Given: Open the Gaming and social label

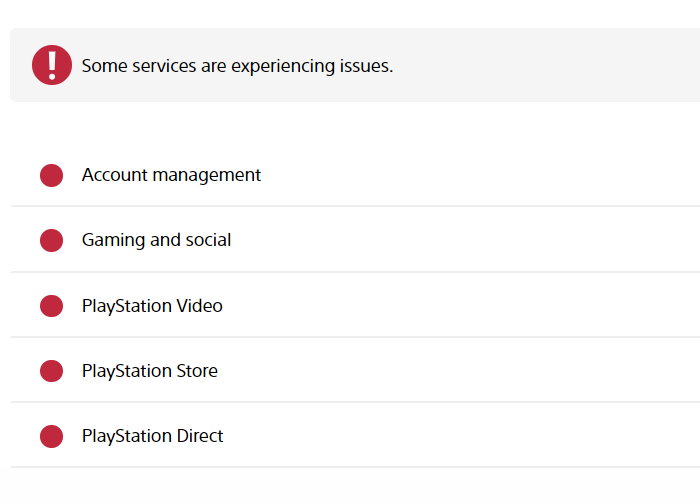Looking at the screenshot, I should [156, 240].
